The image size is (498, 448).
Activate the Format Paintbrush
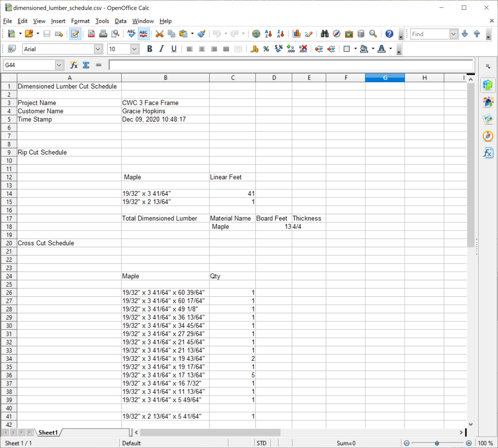click(201, 34)
